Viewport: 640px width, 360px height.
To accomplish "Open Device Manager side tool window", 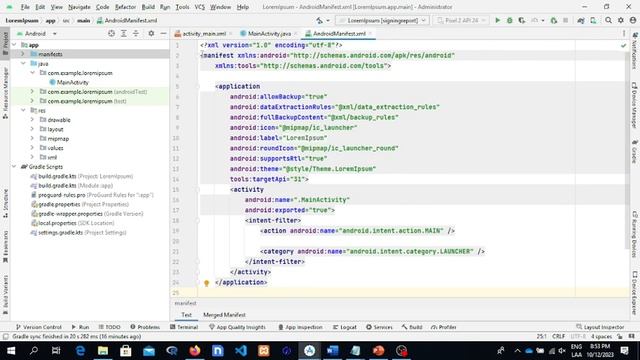I will [635, 105].
